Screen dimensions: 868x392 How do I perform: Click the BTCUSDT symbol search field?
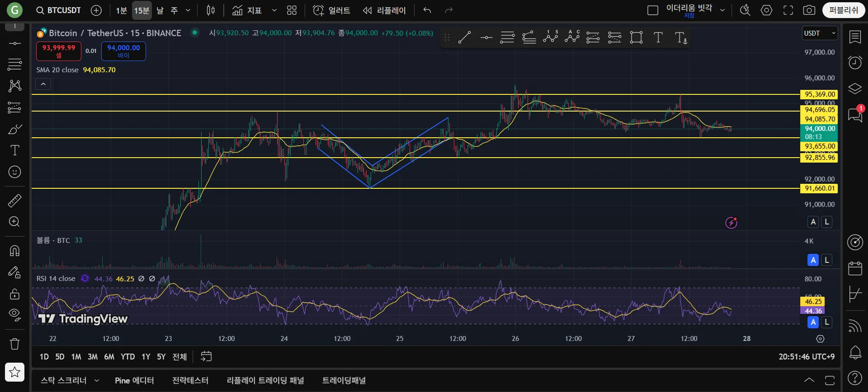coord(59,10)
